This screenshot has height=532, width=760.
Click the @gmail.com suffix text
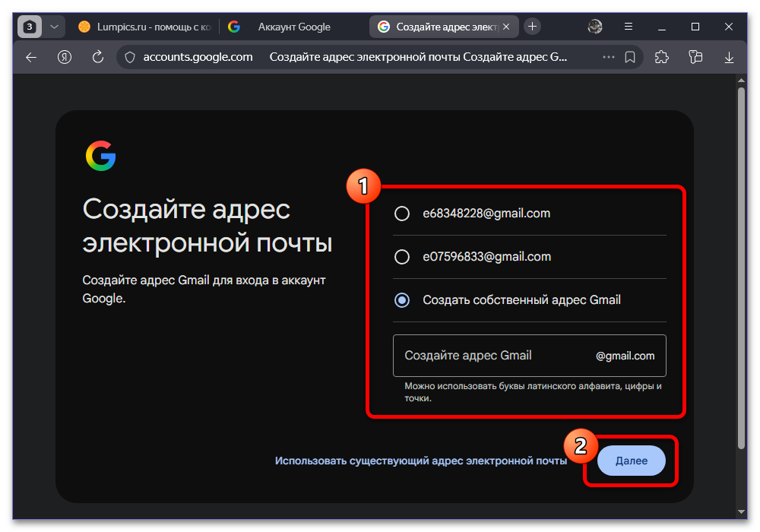pos(625,356)
